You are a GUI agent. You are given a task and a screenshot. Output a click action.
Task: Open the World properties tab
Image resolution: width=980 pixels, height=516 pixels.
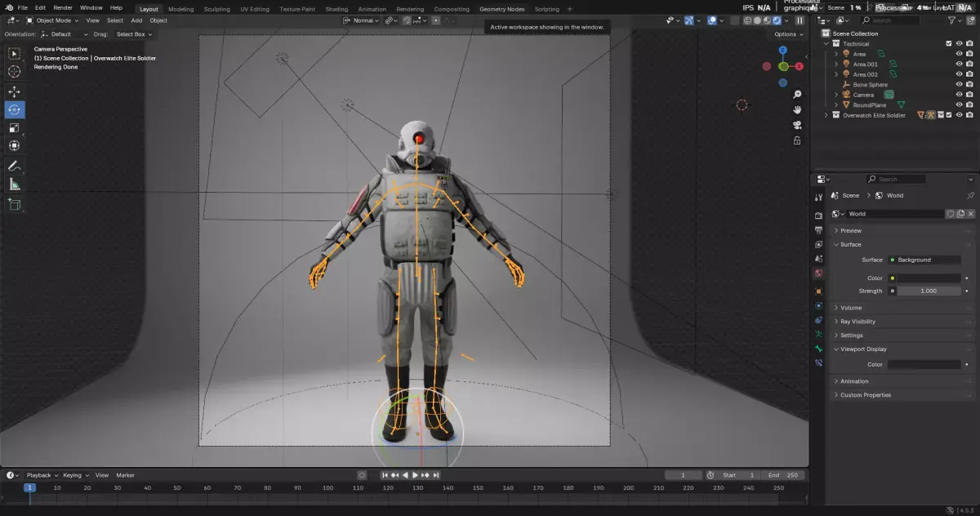click(818, 274)
